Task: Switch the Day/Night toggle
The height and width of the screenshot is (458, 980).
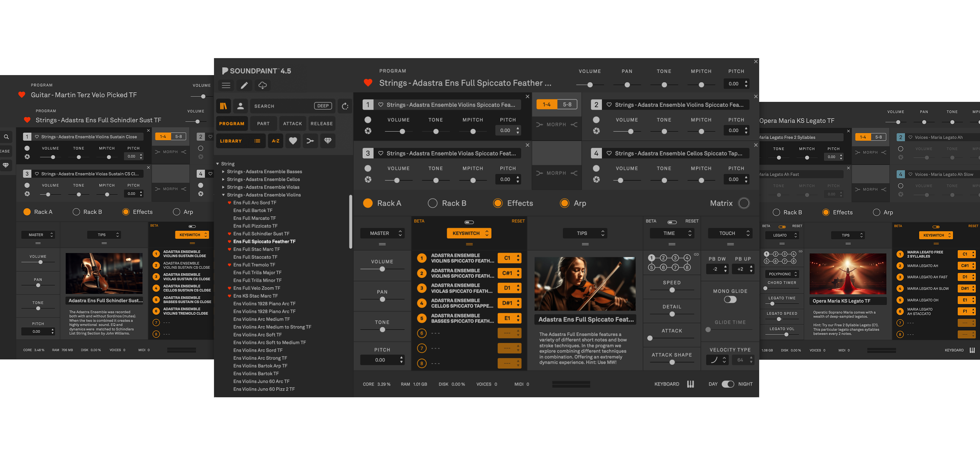Action: tap(728, 384)
